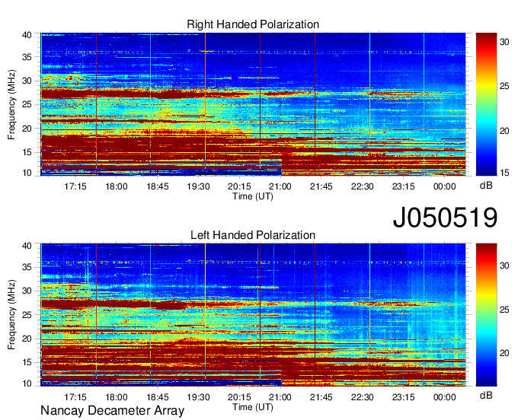Click the 30 MHz tick on right-handed plot
Image resolution: width=518 pixels, height=420 pixels.
[x=27, y=81]
